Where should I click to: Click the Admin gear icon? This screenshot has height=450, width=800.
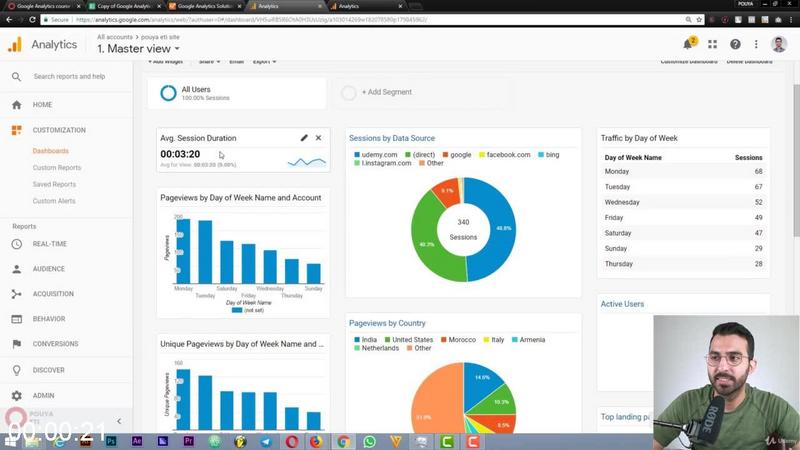pyautogui.click(x=16, y=395)
